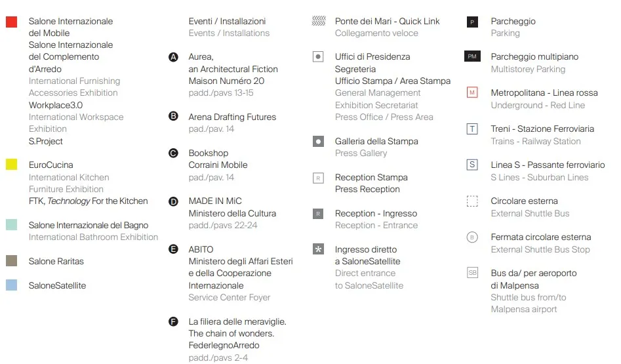Click the Arena Drafting Futures text
The image size is (621, 364).
tap(232, 117)
